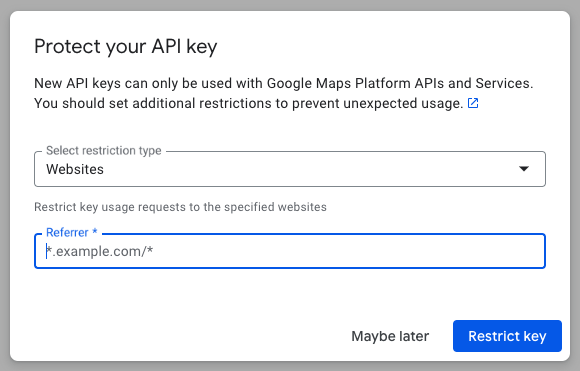This screenshot has height=371, width=580.
Task: Click the Restrict key button
Action: (x=507, y=336)
